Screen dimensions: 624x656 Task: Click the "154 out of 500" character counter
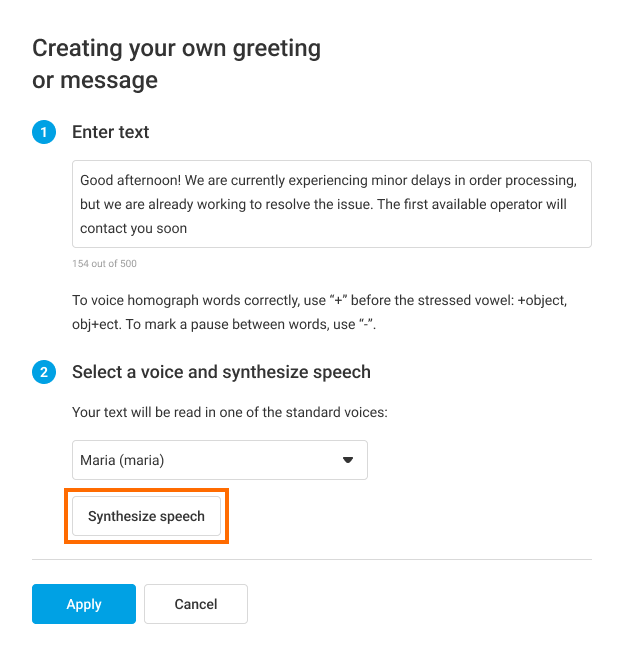[x=104, y=264]
